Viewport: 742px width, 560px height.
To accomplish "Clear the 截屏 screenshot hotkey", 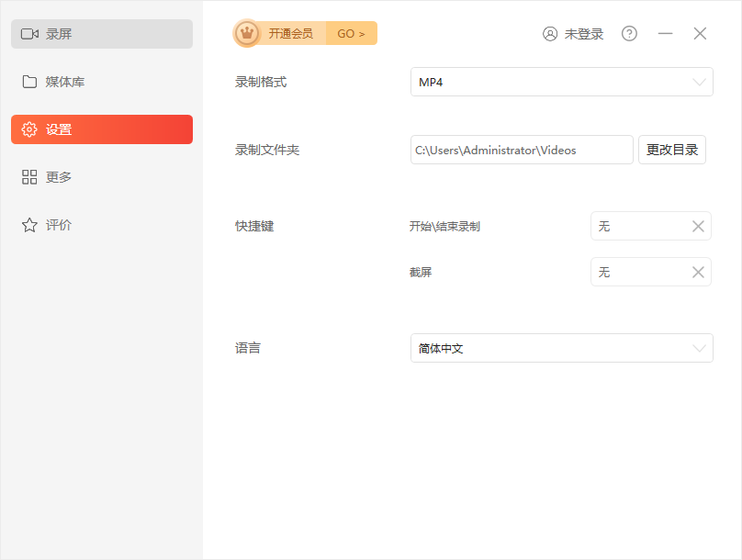I will tap(698, 272).
